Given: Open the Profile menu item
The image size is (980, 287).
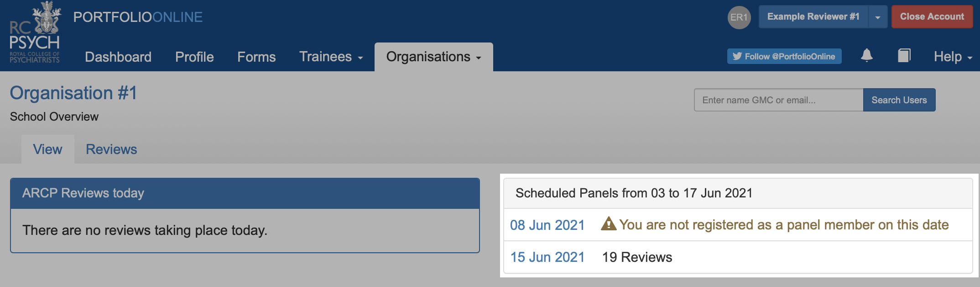Looking at the screenshot, I should click(x=194, y=57).
